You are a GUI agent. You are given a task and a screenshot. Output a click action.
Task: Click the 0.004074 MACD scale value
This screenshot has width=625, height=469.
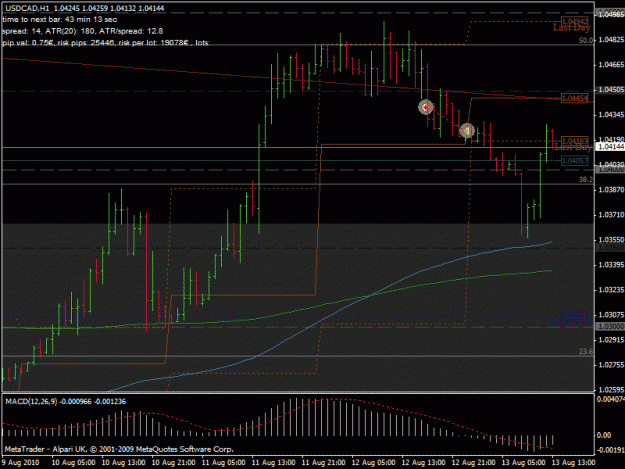pos(610,399)
